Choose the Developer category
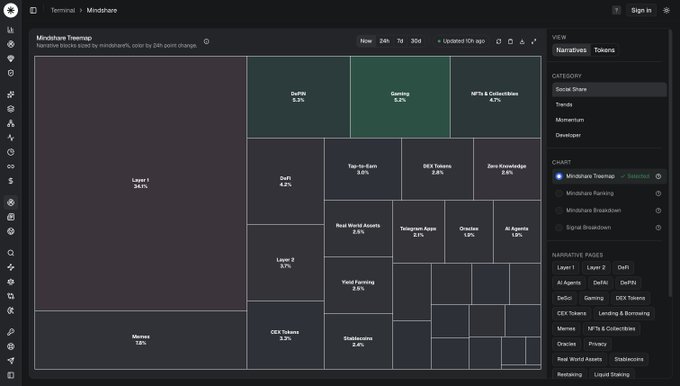This screenshot has height=386, width=680. [609, 135]
